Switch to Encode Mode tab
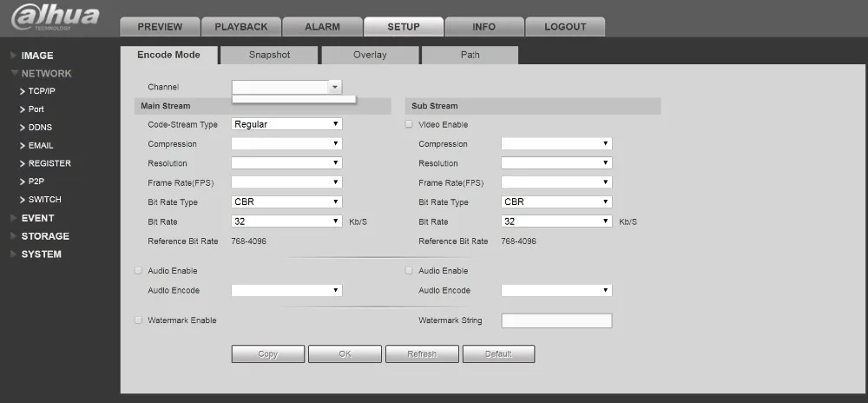868x403 pixels. point(169,55)
